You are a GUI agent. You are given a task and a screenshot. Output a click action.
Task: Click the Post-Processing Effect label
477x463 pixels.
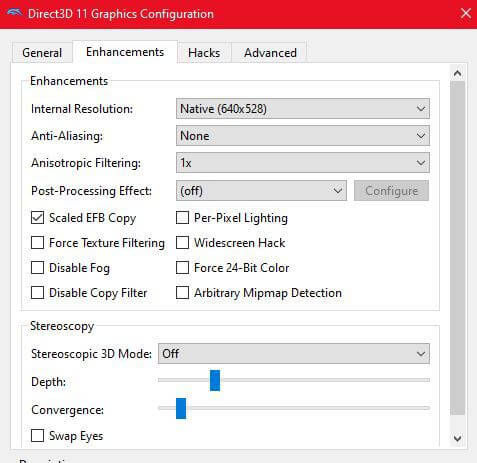click(91, 191)
